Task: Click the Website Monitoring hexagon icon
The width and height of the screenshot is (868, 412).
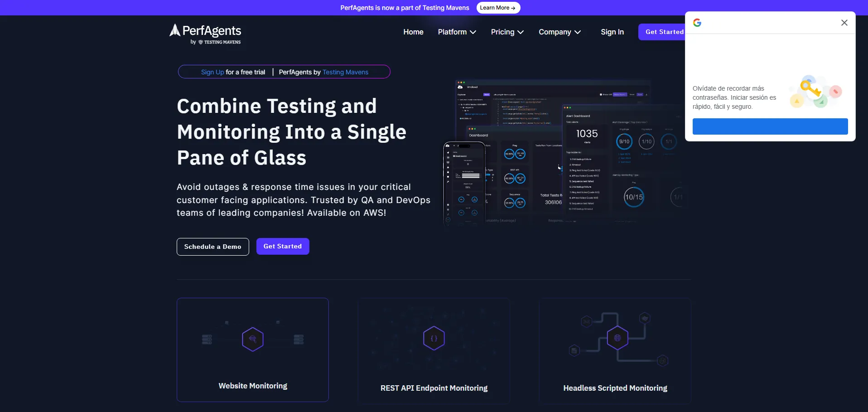Action: (253, 339)
